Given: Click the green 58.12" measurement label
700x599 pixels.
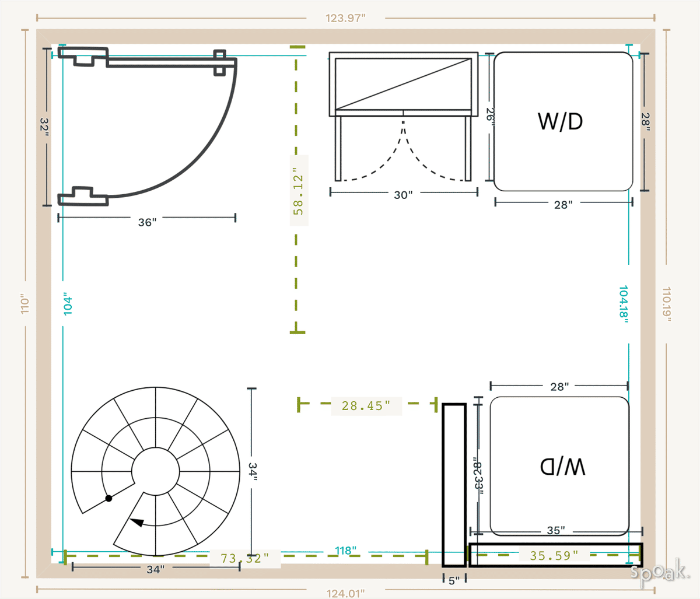Looking at the screenshot, I should (x=299, y=190).
